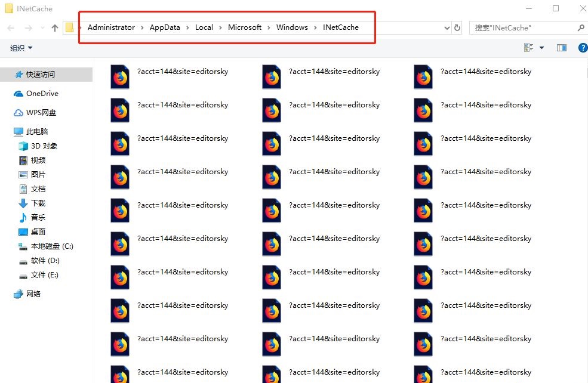
Task: Go up one folder level
Action: tap(55, 27)
